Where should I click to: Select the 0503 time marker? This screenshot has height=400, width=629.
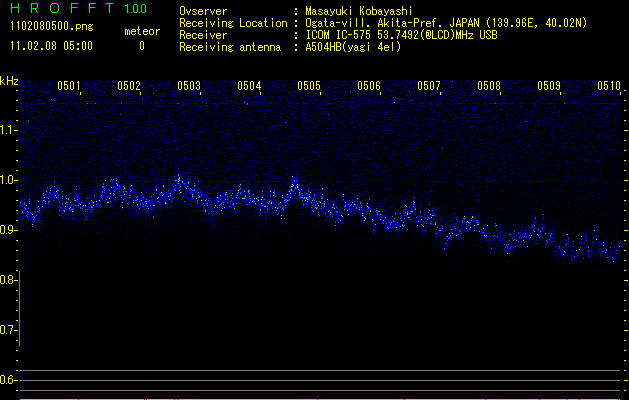189,86
